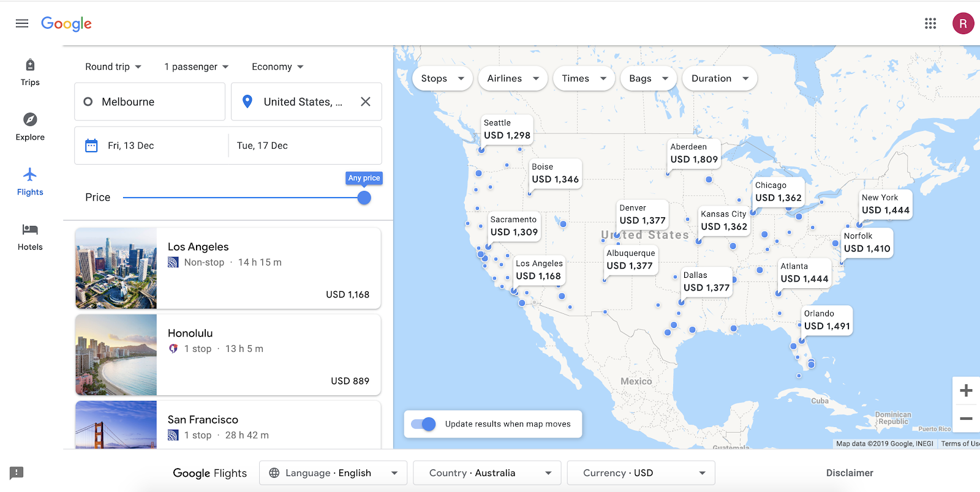Click the globe icon beside Language

274,473
